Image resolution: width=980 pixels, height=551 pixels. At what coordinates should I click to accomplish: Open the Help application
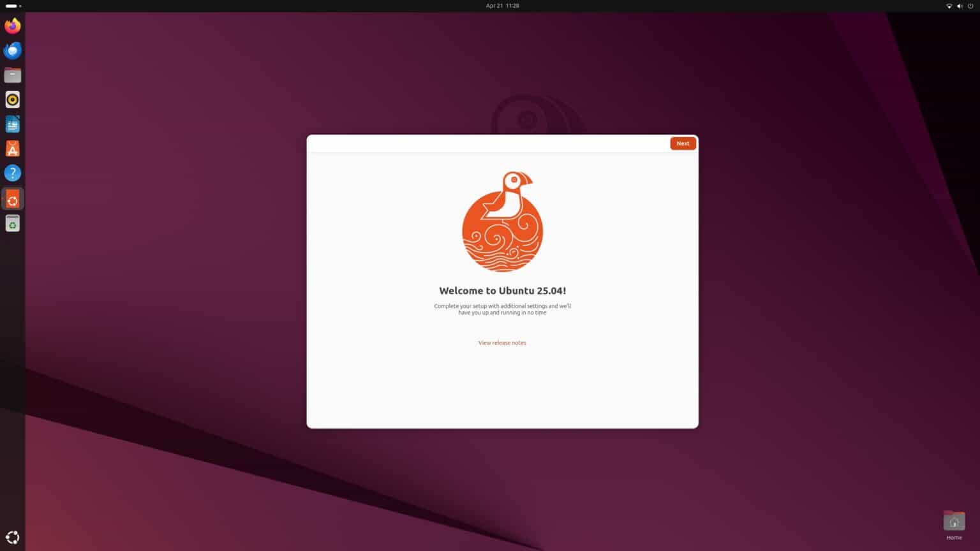12,173
